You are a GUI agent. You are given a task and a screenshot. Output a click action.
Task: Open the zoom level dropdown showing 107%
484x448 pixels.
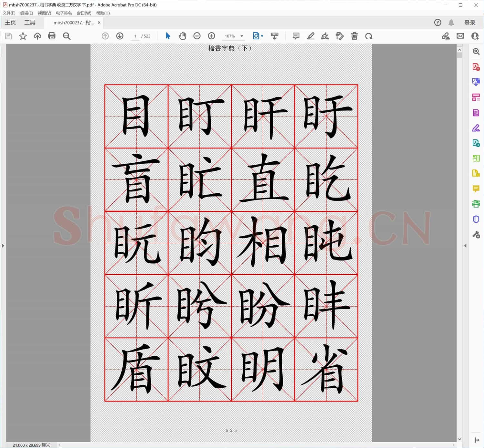(233, 36)
